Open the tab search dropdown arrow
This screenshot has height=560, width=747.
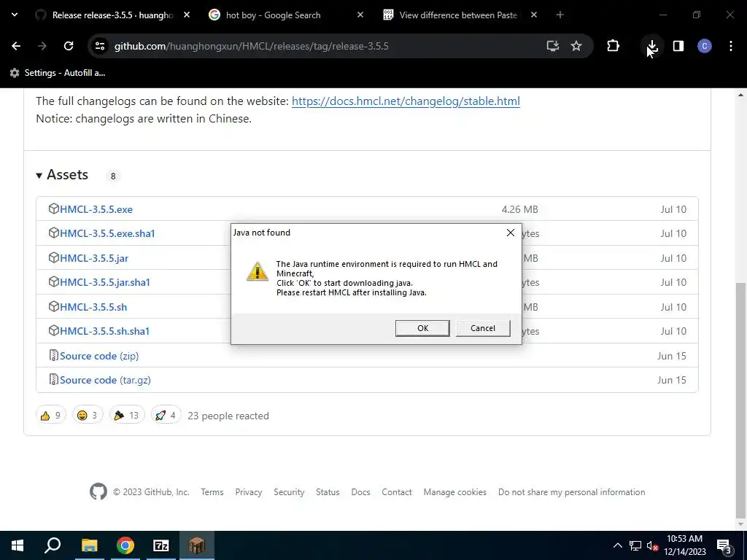click(15, 15)
